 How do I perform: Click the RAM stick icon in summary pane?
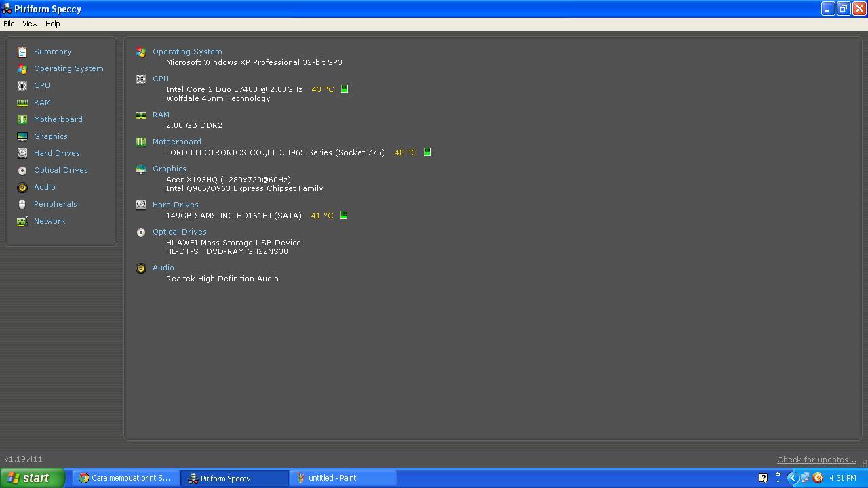tap(141, 115)
